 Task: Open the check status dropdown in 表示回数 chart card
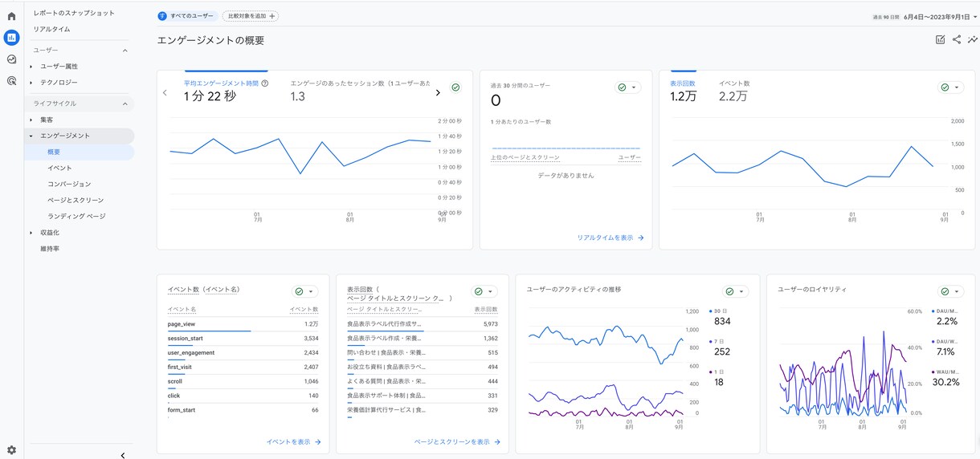(951, 87)
